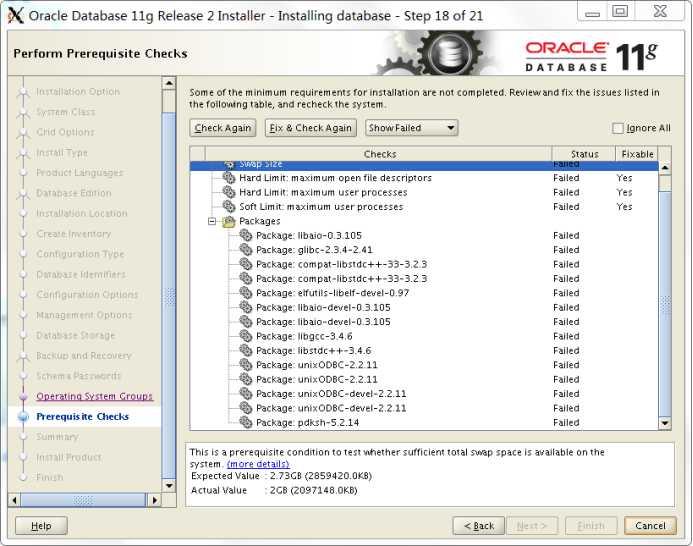
Task: Click the step list horizontal scrollbar thumb
Action: [x=84, y=500]
